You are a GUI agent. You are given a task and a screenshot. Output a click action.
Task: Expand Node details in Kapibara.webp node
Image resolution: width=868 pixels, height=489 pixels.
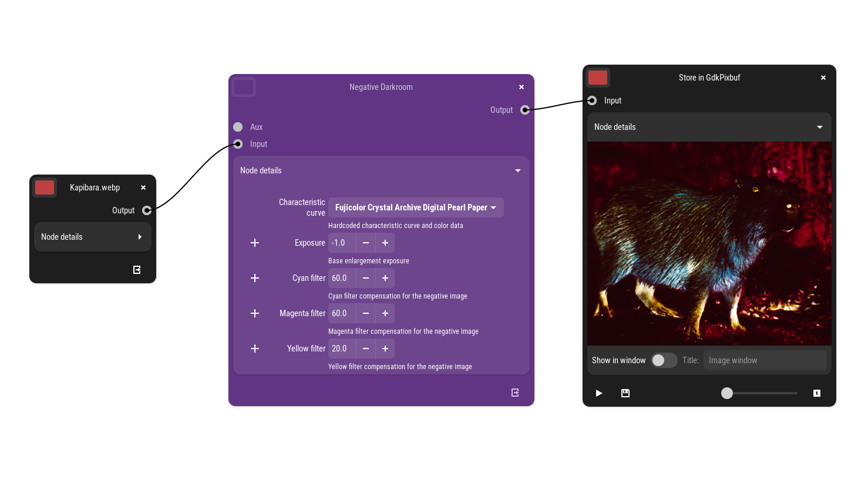pos(93,237)
